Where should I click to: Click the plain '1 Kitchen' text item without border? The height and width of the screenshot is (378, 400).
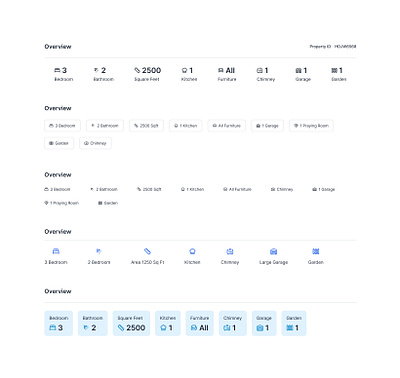(x=192, y=189)
